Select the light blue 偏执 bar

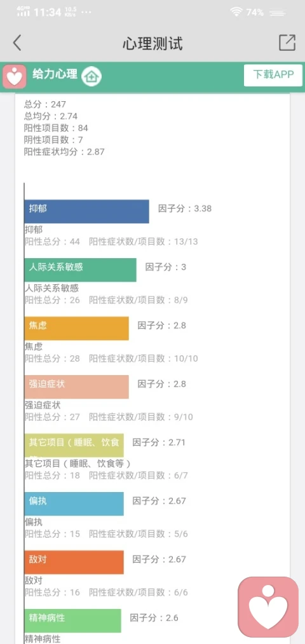tap(74, 504)
